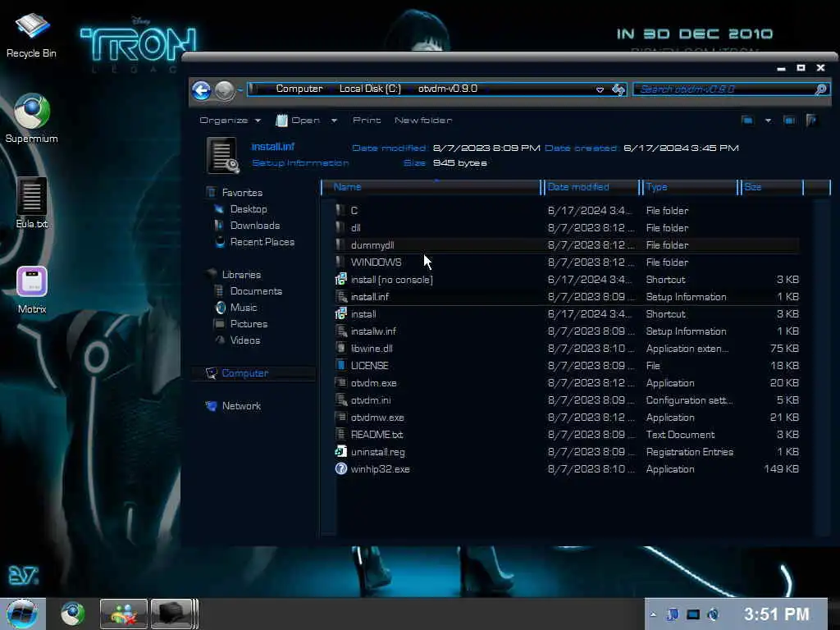Click the help icon in toolbar
The width and height of the screenshot is (840, 630).
[x=811, y=120]
